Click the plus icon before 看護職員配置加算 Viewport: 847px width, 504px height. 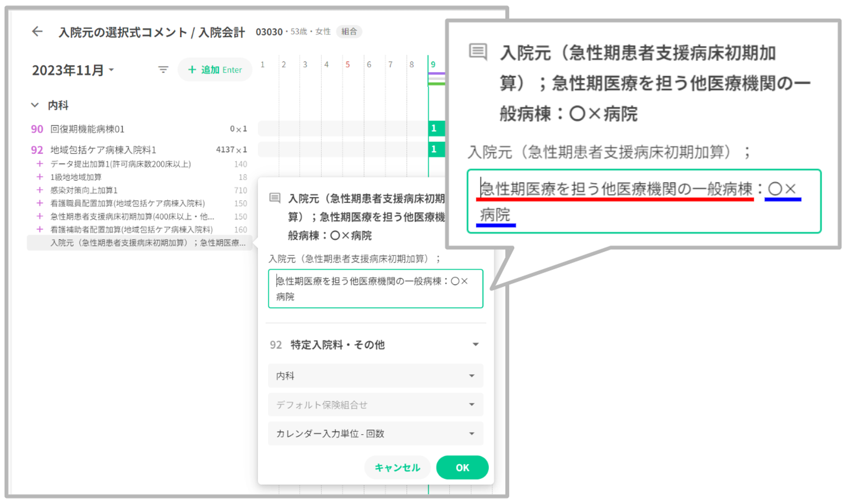point(40,203)
